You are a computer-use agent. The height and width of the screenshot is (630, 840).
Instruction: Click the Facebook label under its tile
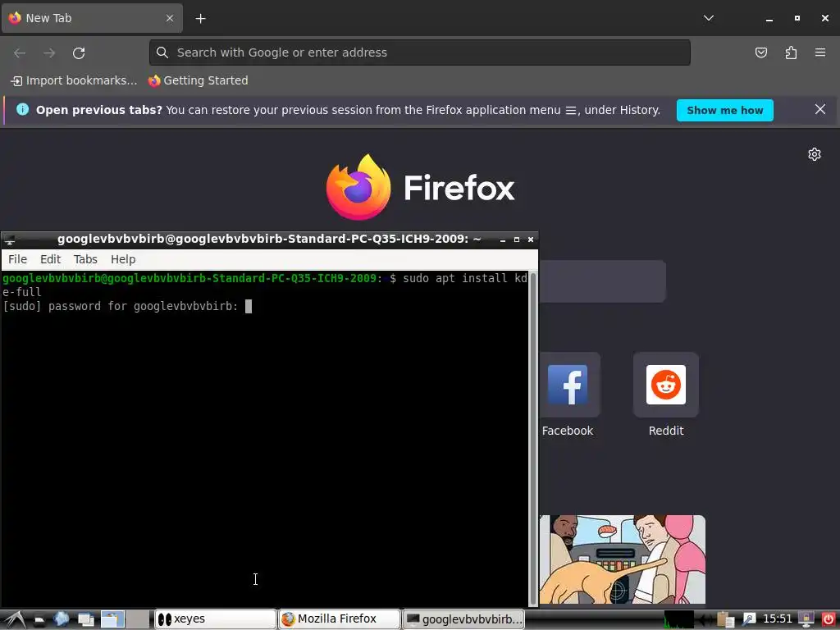point(568,431)
